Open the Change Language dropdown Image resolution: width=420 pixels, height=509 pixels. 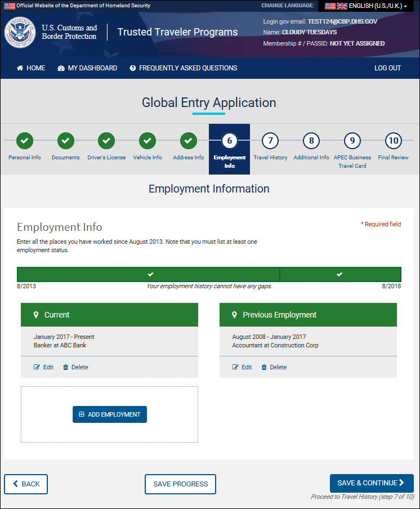366,6
